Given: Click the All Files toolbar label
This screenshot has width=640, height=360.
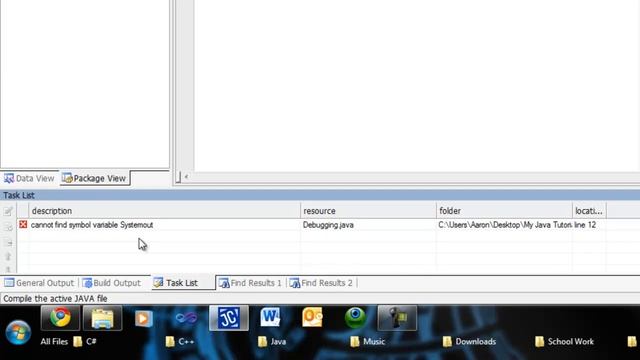Looking at the screenshot, I should pyautogui.click(x=54, y=342).
